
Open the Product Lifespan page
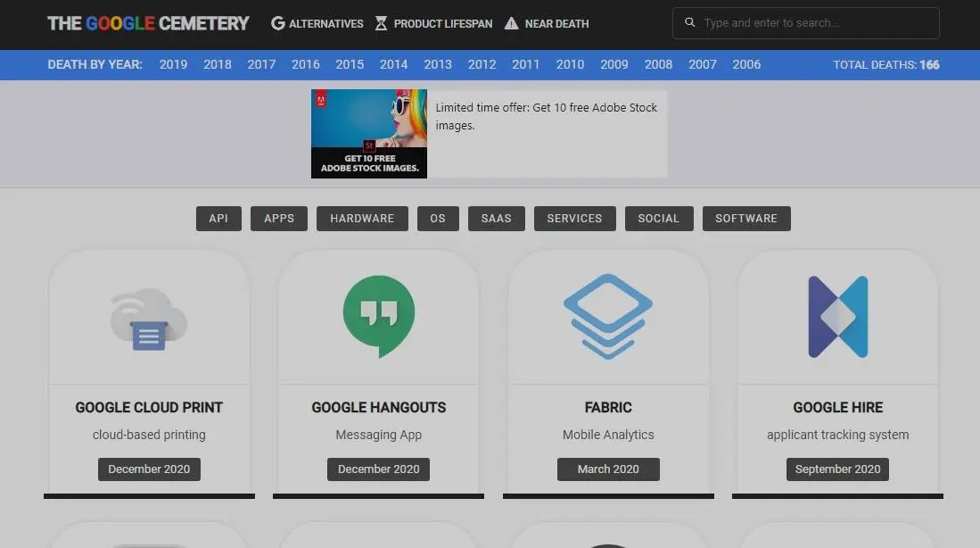[x=443, y=24]
